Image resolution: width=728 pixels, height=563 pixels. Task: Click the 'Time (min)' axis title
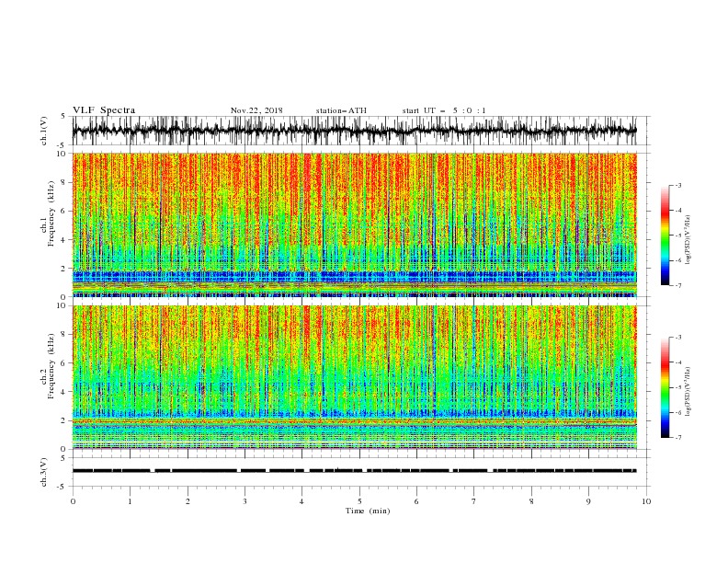[368, 511]
